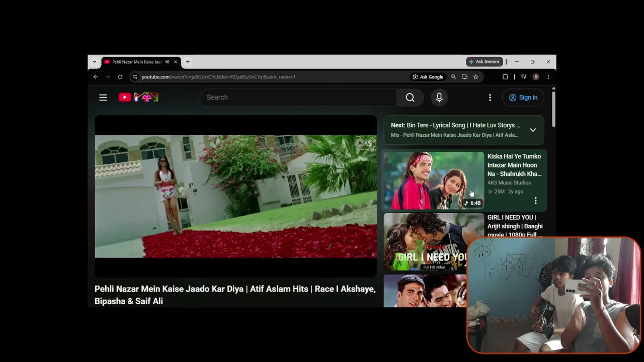644x362 pixels.
Task: Open more actions for Kiska Hai Ye Tumko video
Action: (535, 201)
